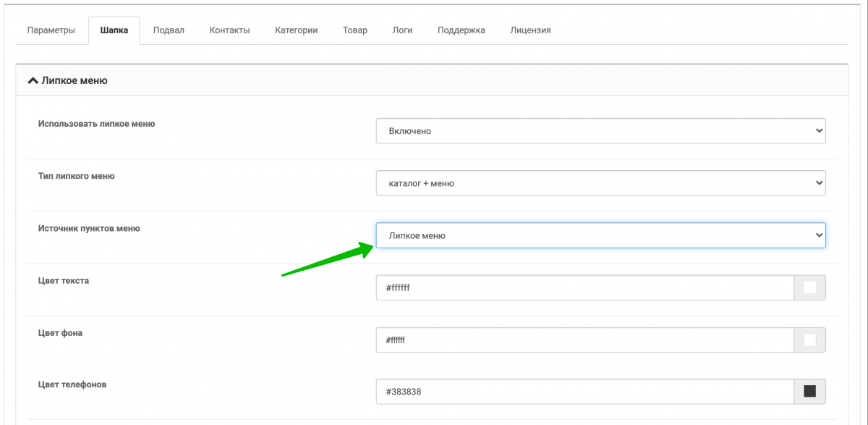Switch to the Параметры tab
Viewport: 868px width, 425px height.
(x=51, y=30)
